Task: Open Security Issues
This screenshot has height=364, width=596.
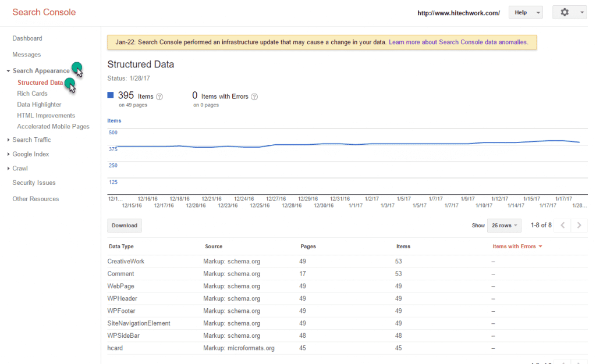Action: (x=34, y=183)
